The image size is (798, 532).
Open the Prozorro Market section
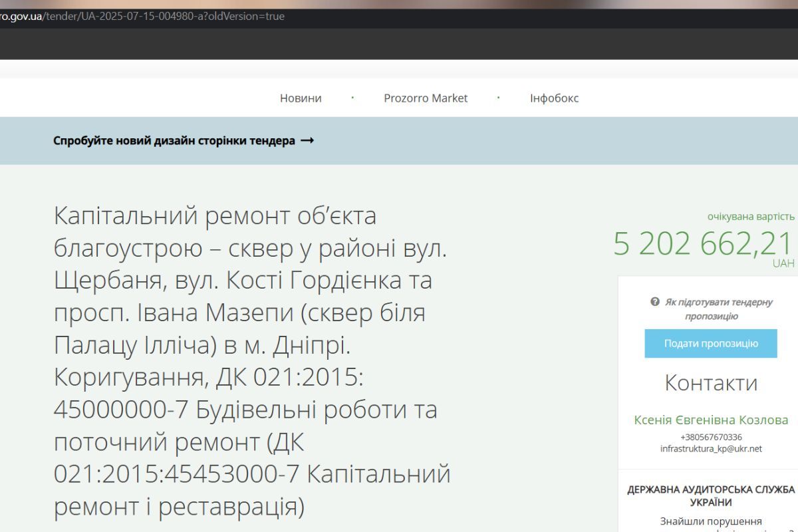tap(426, 98)
